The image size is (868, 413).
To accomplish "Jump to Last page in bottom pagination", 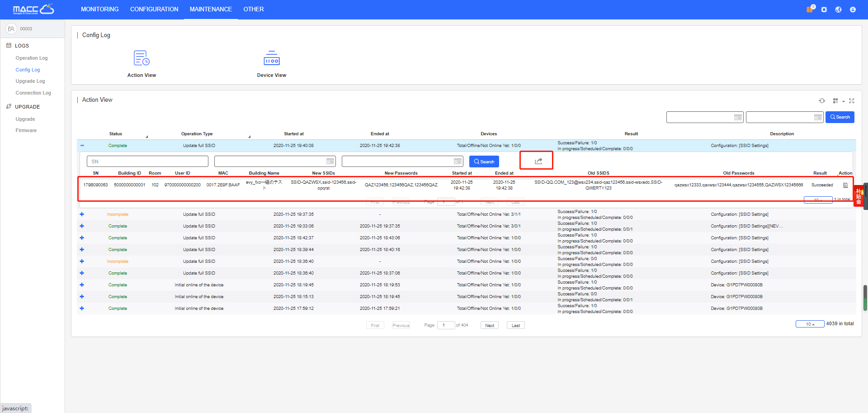I will click(x=516, y=325).
